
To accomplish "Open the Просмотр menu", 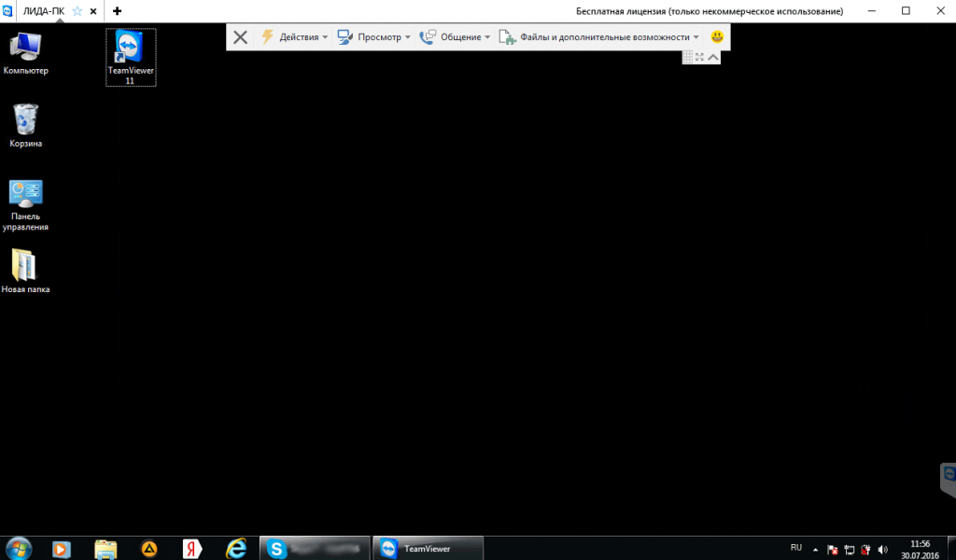I will [x=373, y=37].
